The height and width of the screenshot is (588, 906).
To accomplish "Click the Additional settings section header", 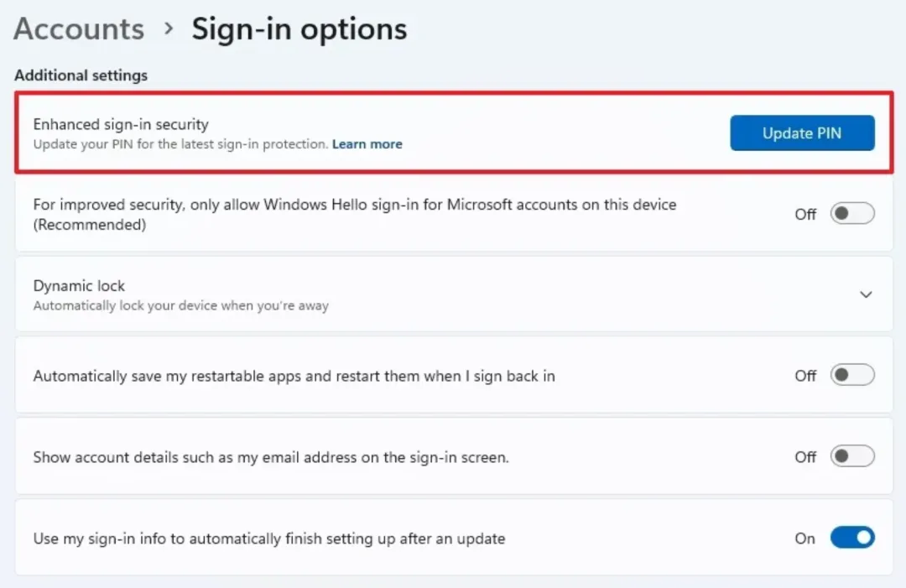I will coord(81,75).
